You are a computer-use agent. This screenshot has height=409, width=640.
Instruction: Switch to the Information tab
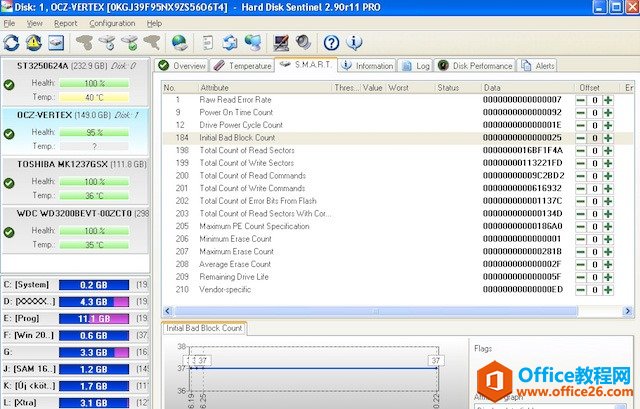tap(367, 66)
